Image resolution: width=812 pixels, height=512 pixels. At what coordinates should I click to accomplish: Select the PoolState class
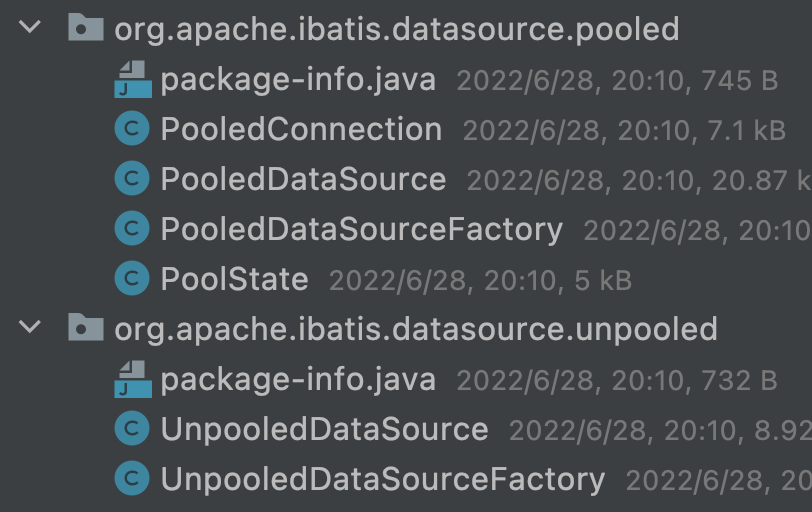pos(234,279)
